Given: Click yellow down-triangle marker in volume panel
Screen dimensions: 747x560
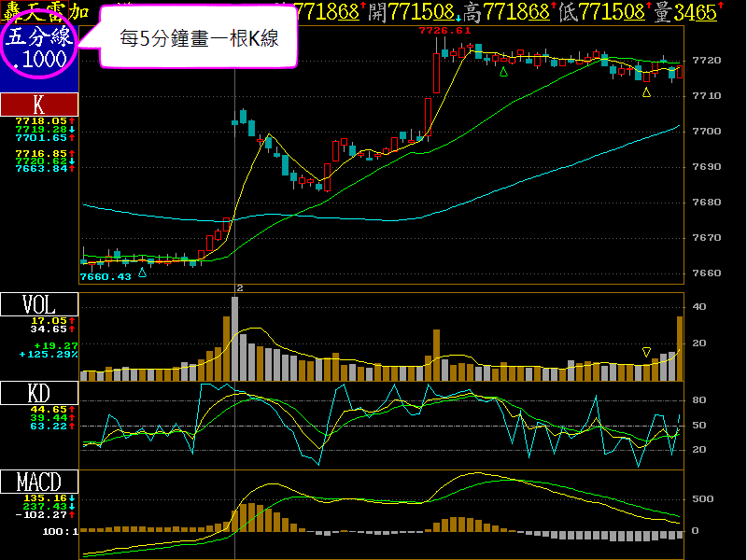Looking at the screenshot, I should point(646,352).
